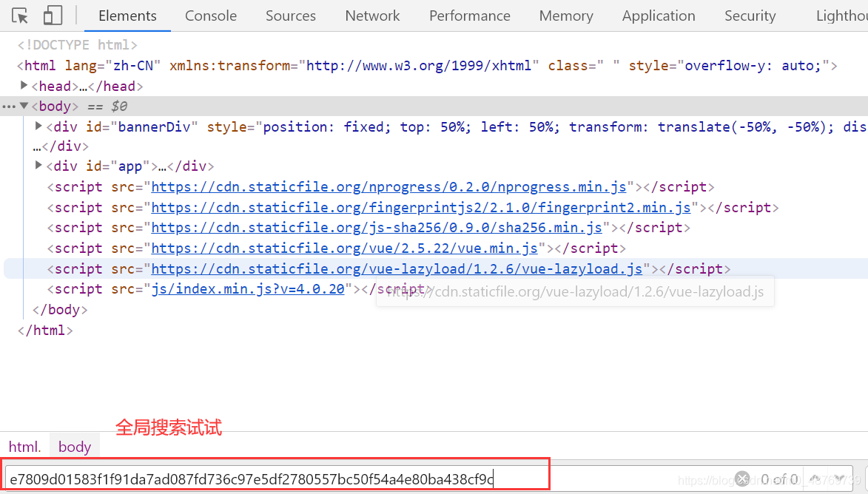Open the vue-lazyload.js script link
Screen dimensions: 868x494
pyautogui.click(x=397, y=269)
